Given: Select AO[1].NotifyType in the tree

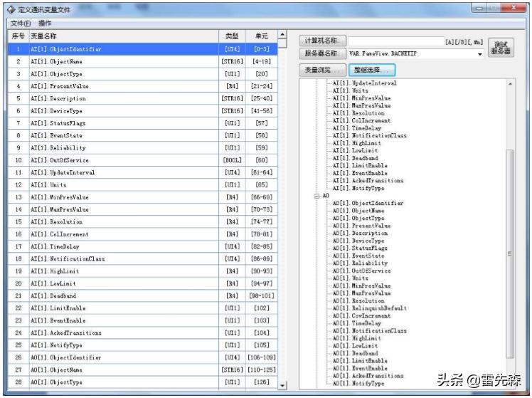Looking at the screenshot, I should (x=358, y=383).
